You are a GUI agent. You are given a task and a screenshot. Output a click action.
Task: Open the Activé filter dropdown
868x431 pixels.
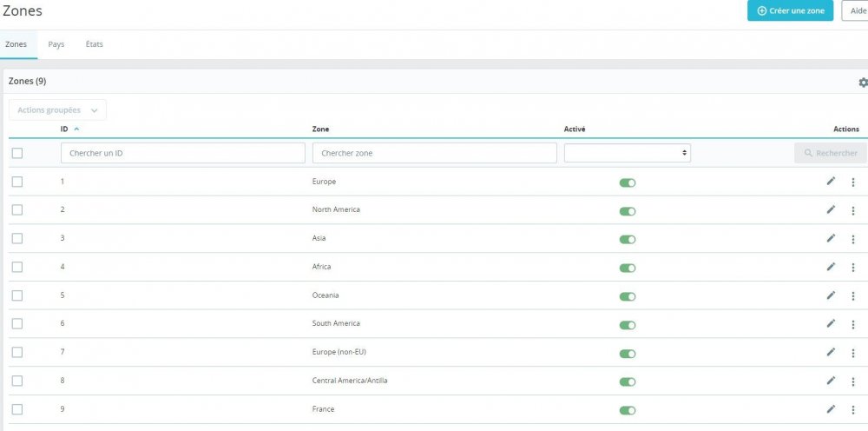[x=627, y=153]
